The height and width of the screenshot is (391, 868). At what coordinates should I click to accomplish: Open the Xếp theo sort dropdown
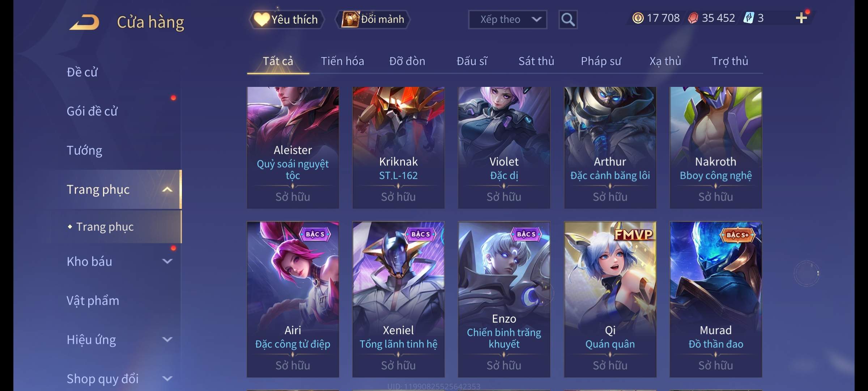click(507, 20)
